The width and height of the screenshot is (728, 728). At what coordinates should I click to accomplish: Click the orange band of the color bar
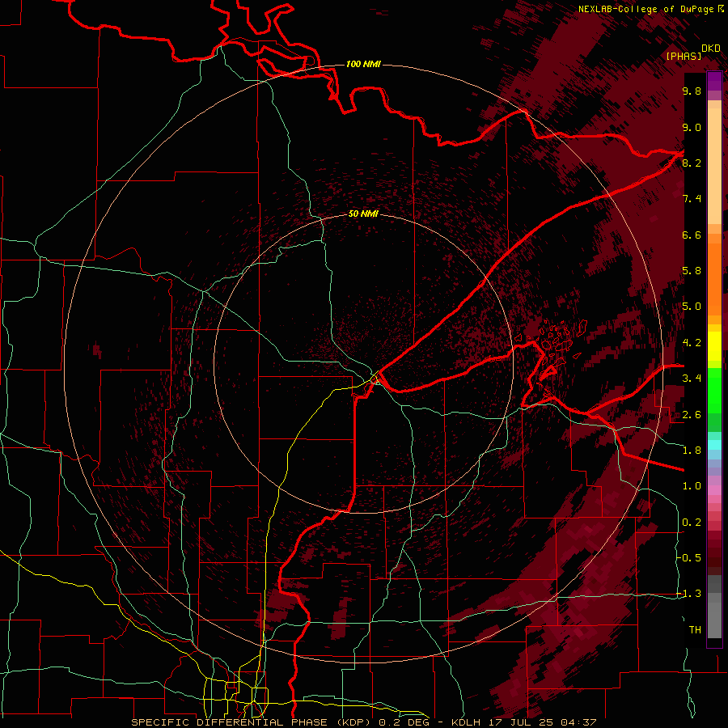[714, 278]
